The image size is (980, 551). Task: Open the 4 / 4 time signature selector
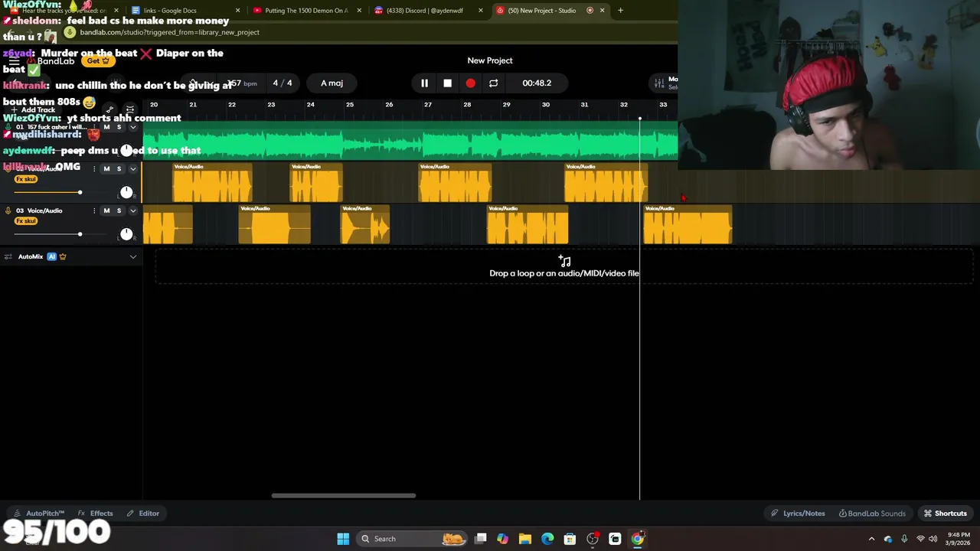coord(283,83)
